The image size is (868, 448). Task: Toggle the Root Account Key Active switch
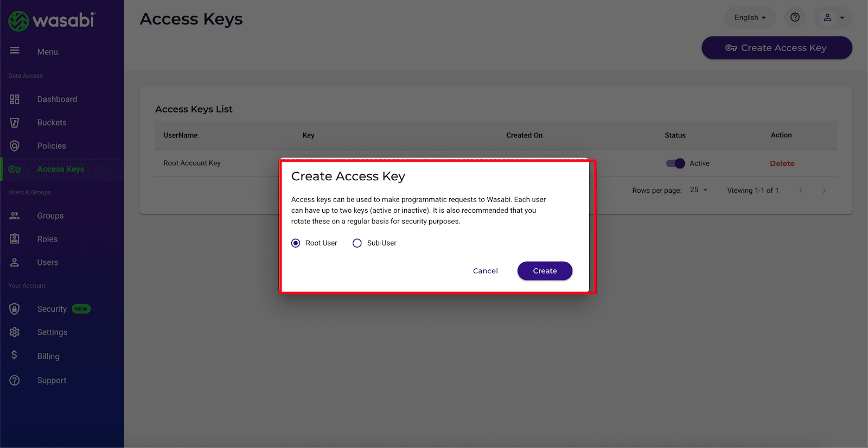(x=675, y=163)
